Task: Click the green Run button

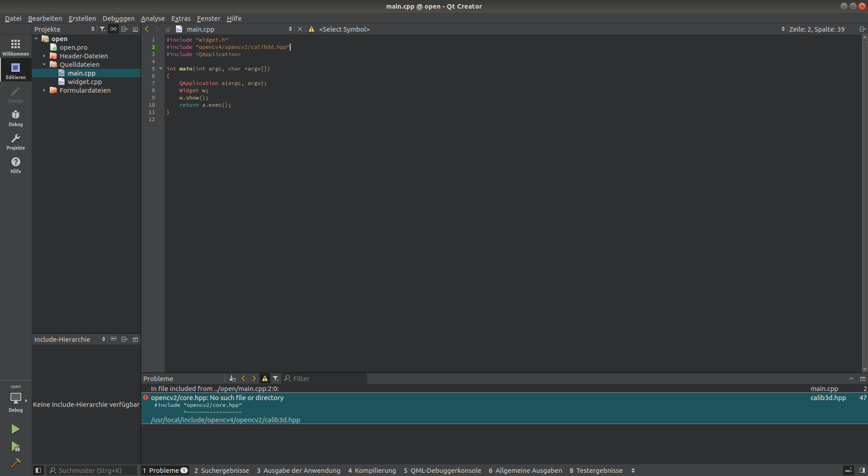Action: [15, 429]
